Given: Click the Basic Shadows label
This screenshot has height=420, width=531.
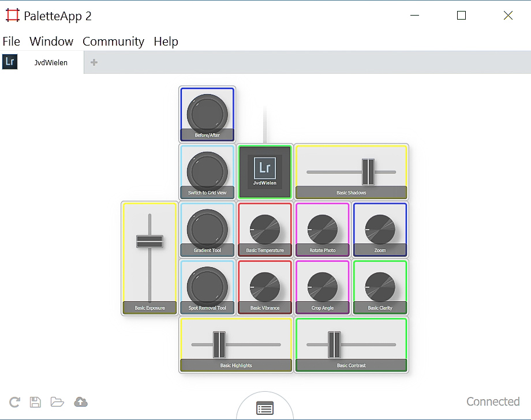Looking at the screenshot, I should (351, 193).
